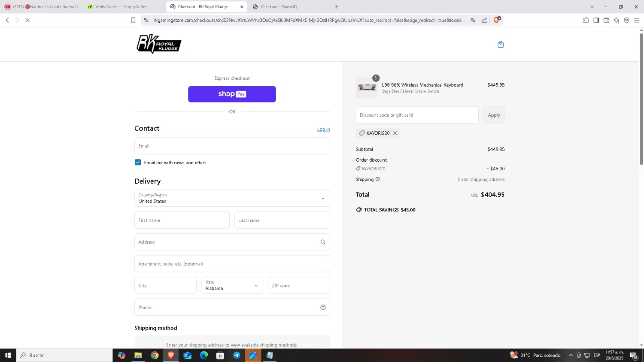The width and height of the screenshot is (644, 362).
Task: Open the State dropdown
Action: (x=232, y=285)
